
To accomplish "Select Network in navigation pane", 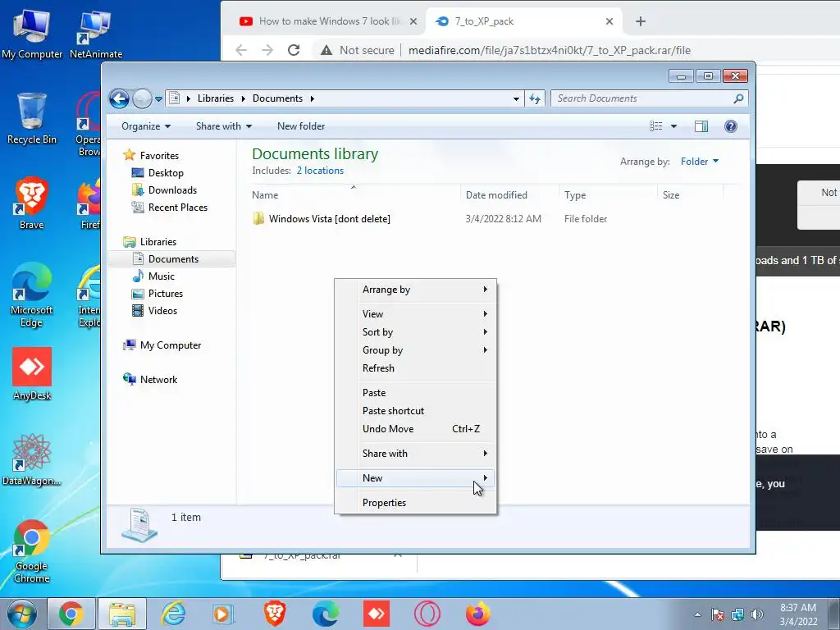I will point(158,380).
